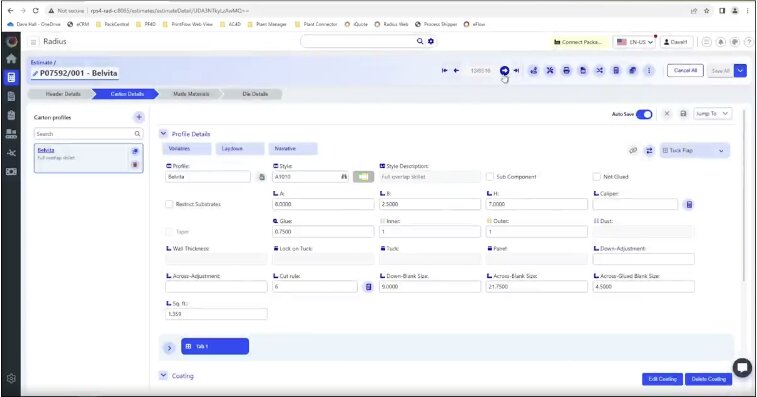Click the calculator toolbar icon
Image resolution: width=757 pixels, height=397 pixels.
click(616, 71)
